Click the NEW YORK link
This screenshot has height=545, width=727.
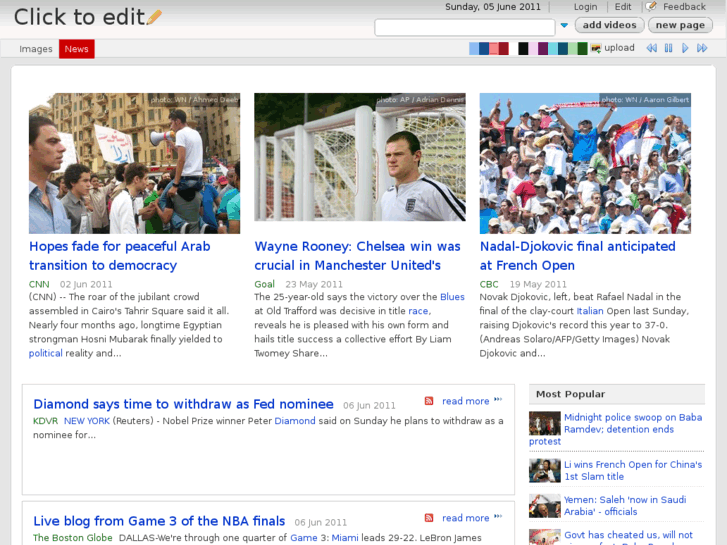[87, 421]
